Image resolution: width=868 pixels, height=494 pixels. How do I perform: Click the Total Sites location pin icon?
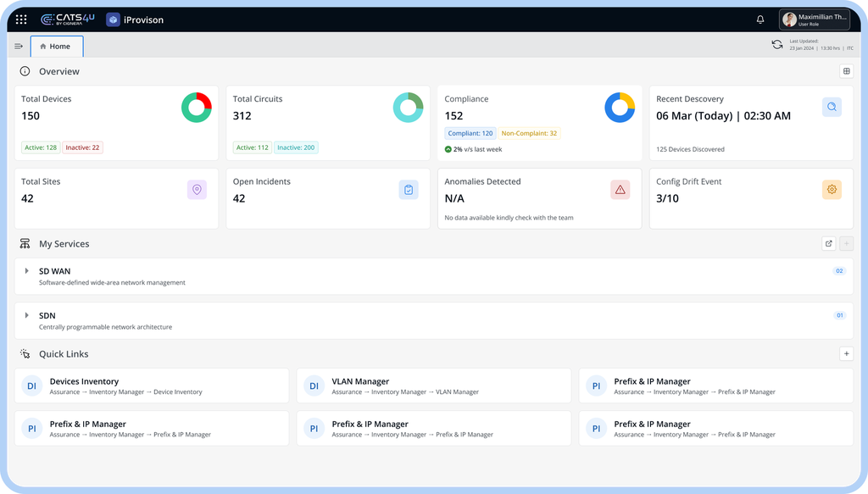[197, 190]
